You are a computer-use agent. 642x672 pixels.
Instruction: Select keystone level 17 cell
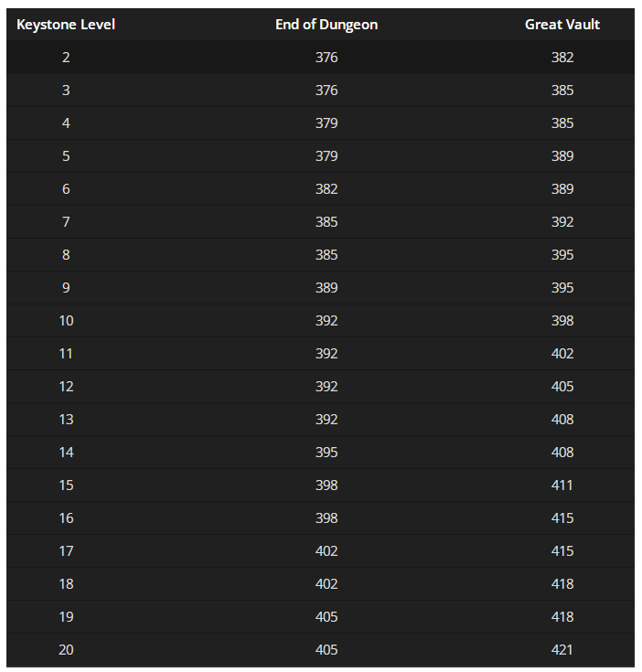(x=66, y=551)
